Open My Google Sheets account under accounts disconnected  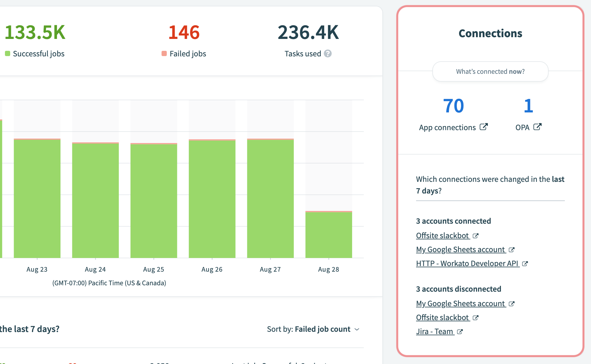tap(461, 304)
